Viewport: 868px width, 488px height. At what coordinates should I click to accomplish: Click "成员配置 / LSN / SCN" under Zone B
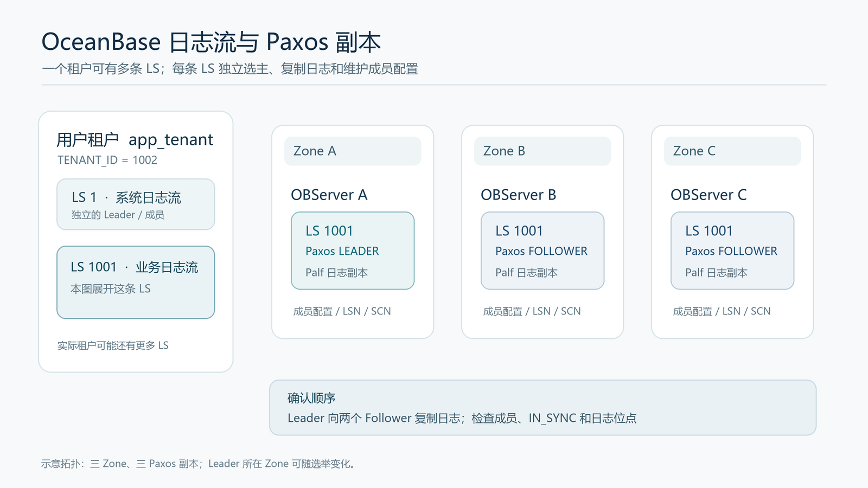(x=532, y=311)
